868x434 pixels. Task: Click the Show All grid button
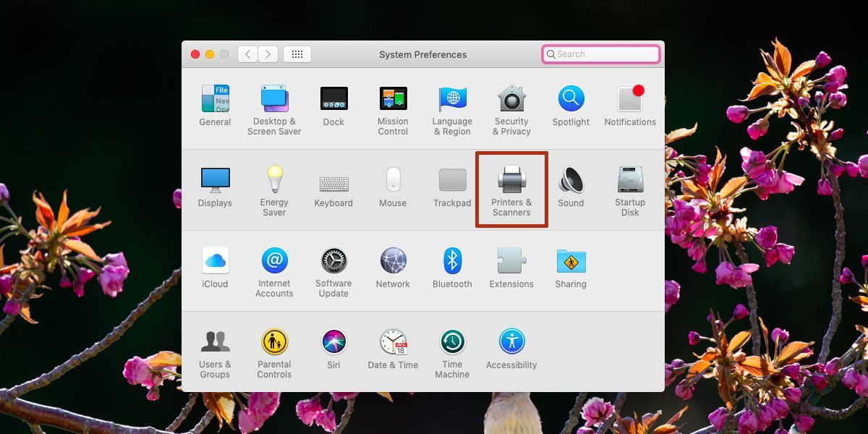(x=297, y=54)
